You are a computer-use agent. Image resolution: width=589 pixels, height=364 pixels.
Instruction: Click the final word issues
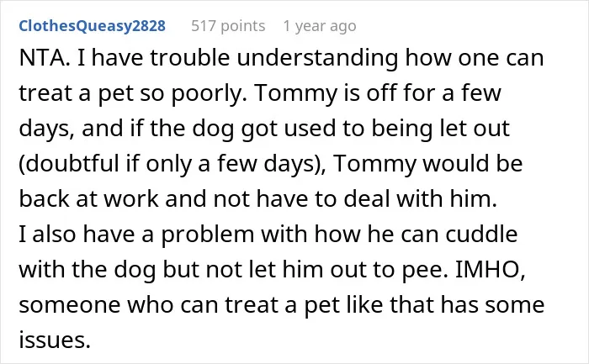pos(55,340)
